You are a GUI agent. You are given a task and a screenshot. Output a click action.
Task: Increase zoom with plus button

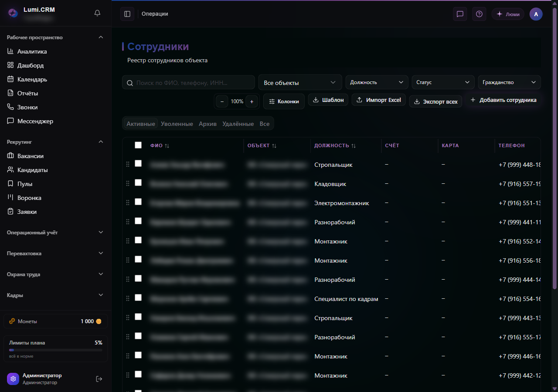252,101
